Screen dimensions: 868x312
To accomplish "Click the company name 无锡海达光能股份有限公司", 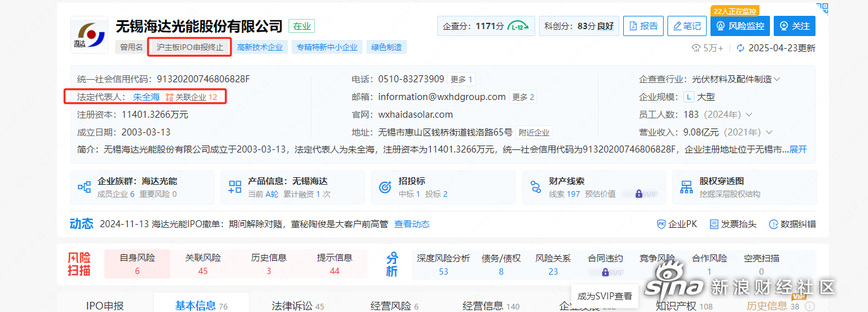I will point(199,27).
